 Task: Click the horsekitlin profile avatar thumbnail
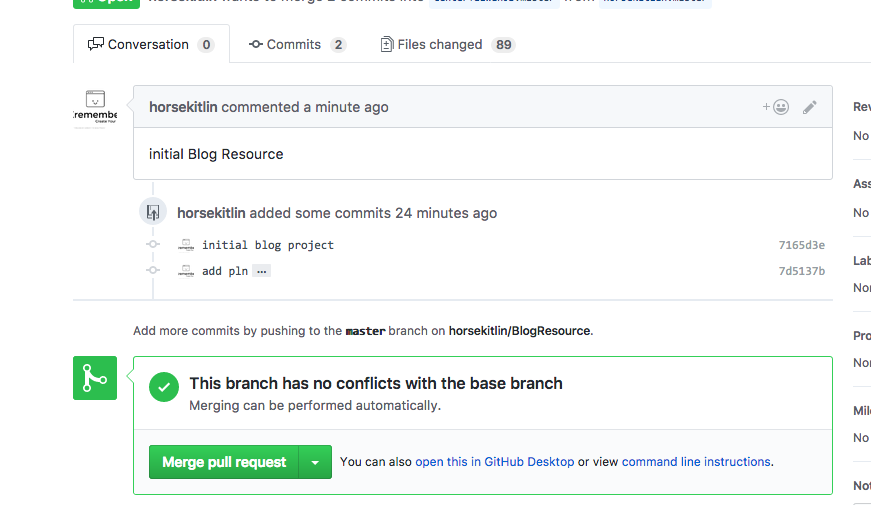[95, 108]
